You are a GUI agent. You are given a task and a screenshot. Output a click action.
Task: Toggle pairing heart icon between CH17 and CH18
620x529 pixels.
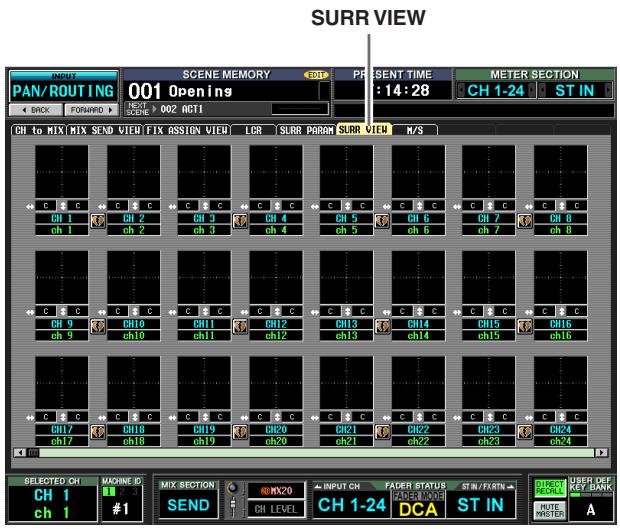click(x=98, y=432)
